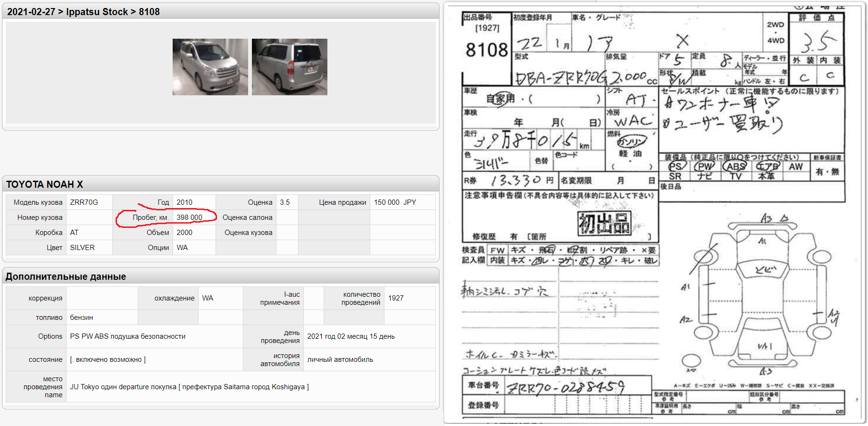Select status text 'включено возможно'

pyautogui.click(x=108, y=359)
